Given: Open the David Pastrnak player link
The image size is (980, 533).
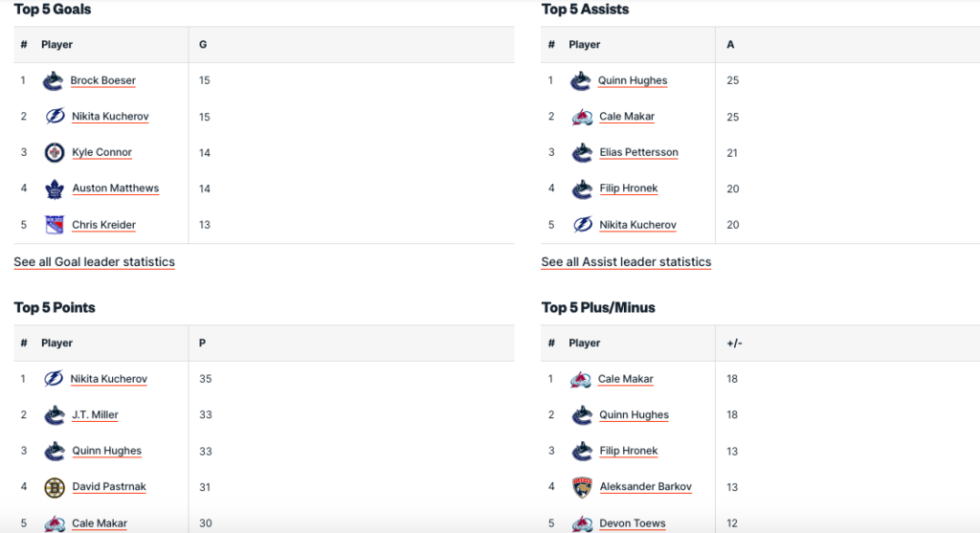Looking at the screenshot, I should pos(109,487).
